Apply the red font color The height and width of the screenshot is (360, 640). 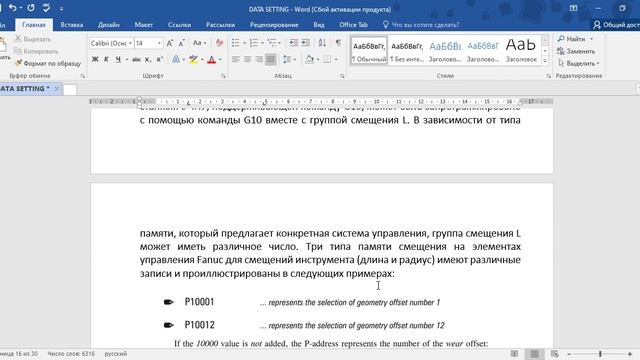(211, 60)
